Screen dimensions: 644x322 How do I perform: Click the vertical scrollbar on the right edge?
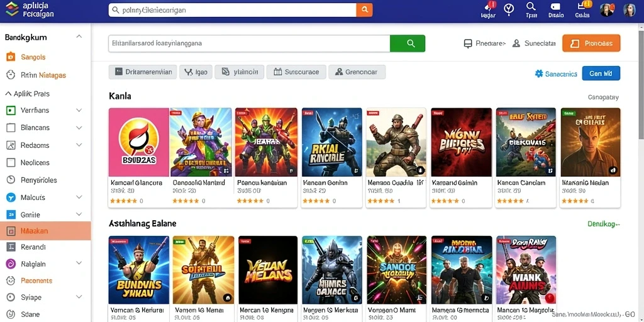[x=641, y=82]
